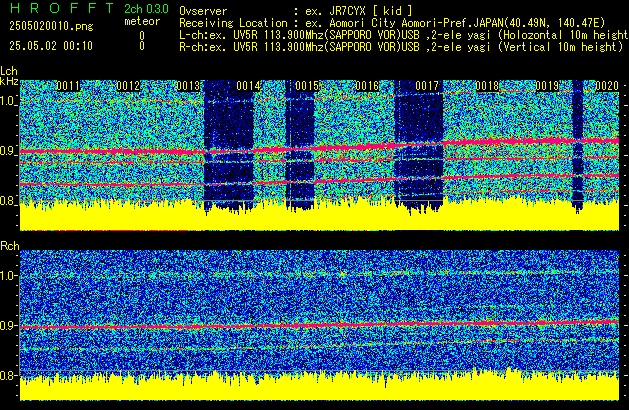Click Rch panel's 1.0 frequency axis label
Screen dimensions: 629x410
pyautogui.click(x=8, y=276)
